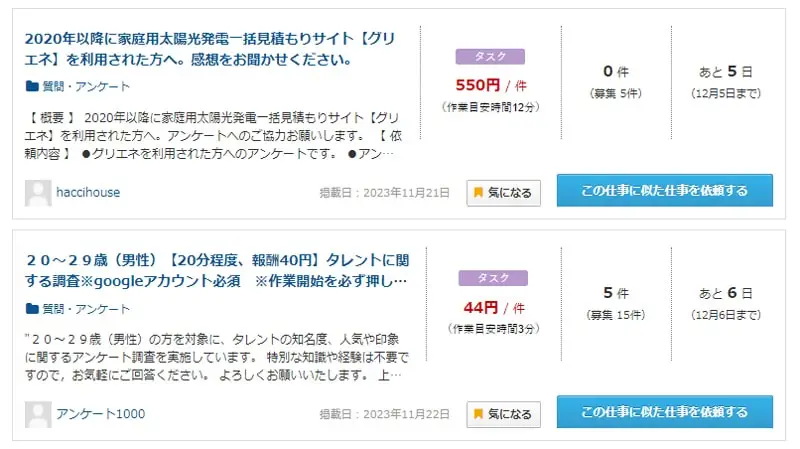The height and width of the screenshot is (449, 800).
Task: Bookmark the first job with 気になる
Action: pos(504,193)
